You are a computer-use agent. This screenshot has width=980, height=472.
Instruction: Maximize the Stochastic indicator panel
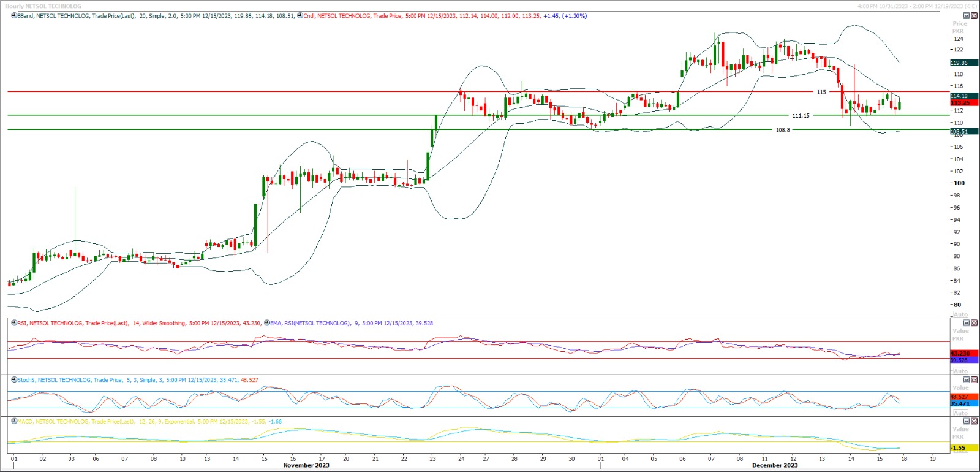[x=967, y=380]
